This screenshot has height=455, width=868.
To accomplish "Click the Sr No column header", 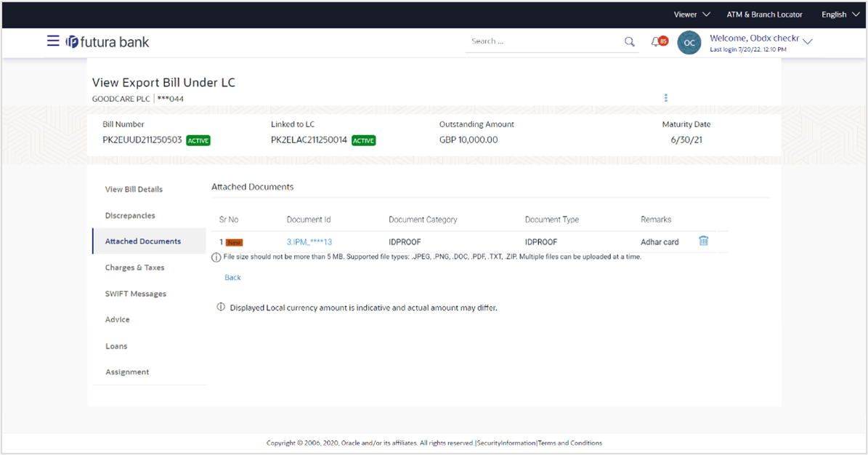I will pyautogui.click(x=229, y=220).
